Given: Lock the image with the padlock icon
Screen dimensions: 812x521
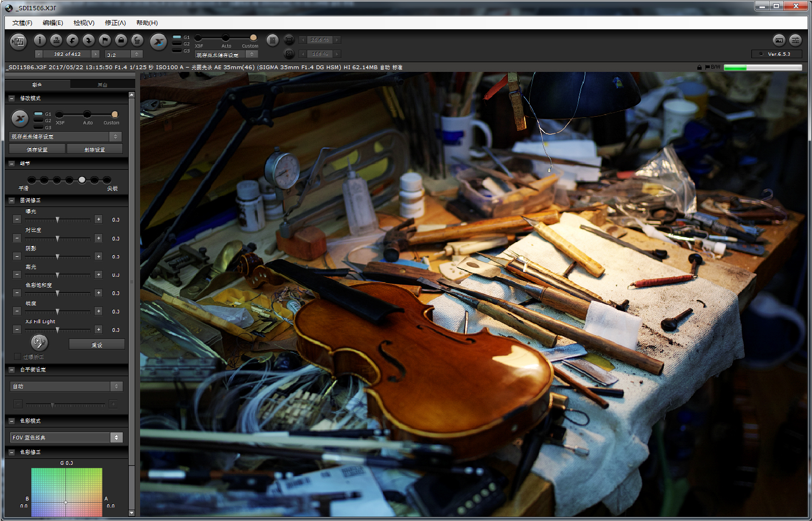Looking at the screenshot, I should pos(121,40).
